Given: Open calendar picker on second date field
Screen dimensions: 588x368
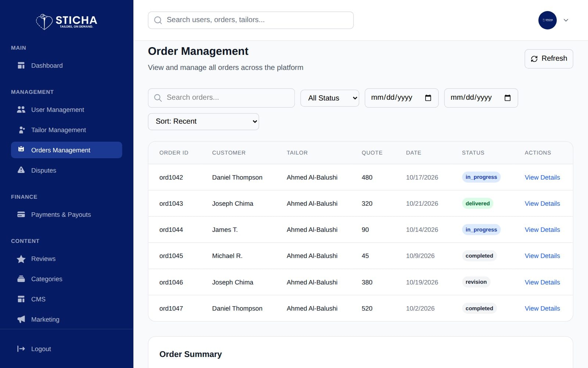Looking at the screenshot, I should (508, 98).
